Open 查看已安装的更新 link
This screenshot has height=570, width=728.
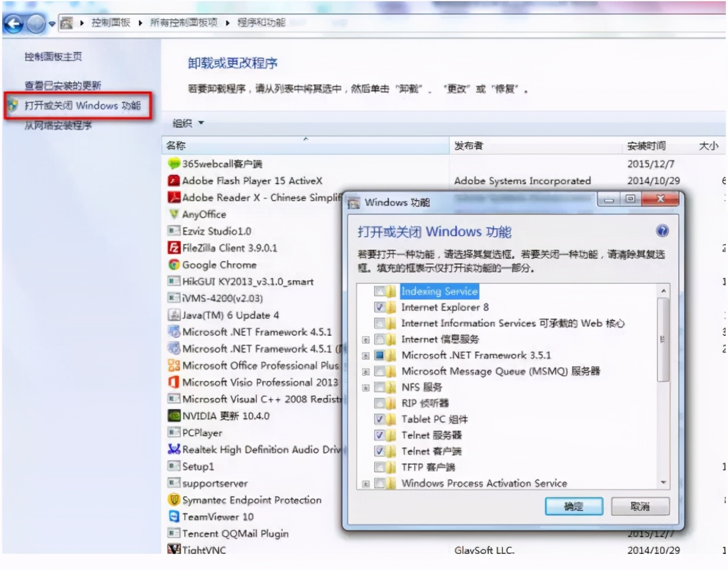coord(63,86)
